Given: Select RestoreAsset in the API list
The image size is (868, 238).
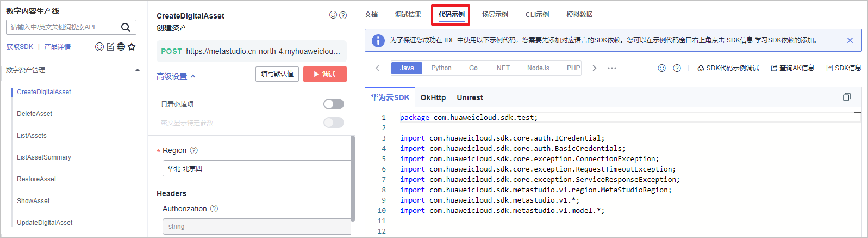Looking at the screenshot, I should coord(36,179).
